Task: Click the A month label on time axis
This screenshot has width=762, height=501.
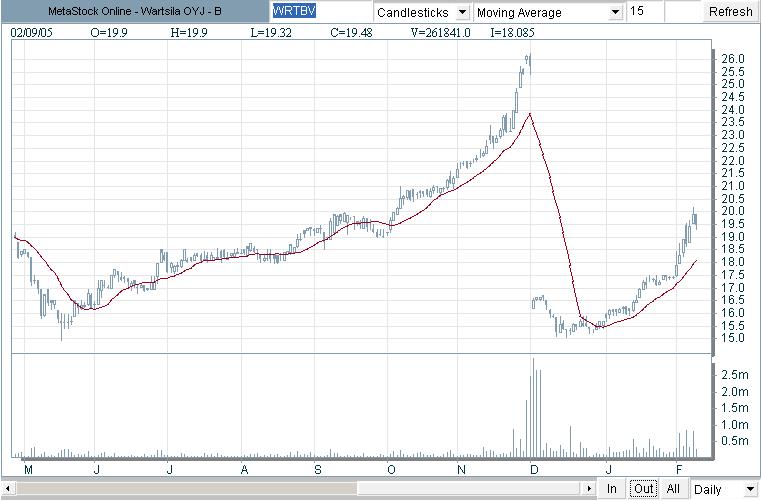Action: pos(244,469)
